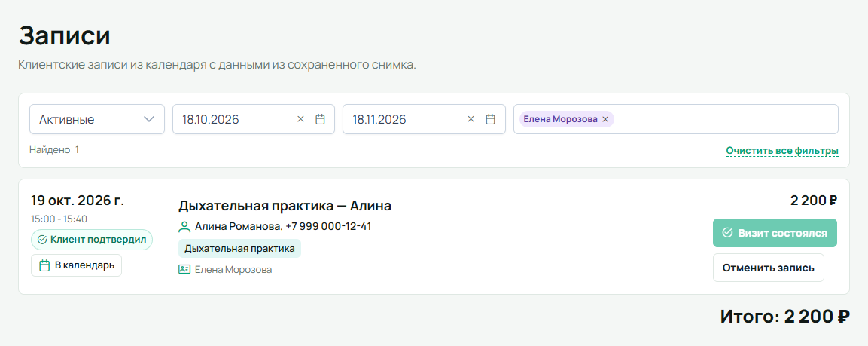This screenshot has height=346, width=868.
Task: Click the Дыхательная практика service tag
Action: [239, 249]
